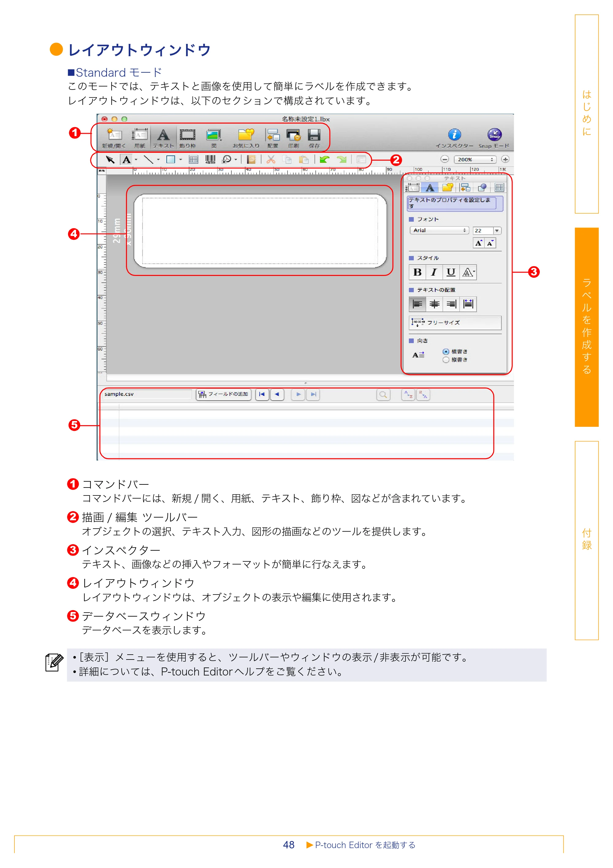Insert a table with grid tool
613x868 pixels.
click(193, 159)
